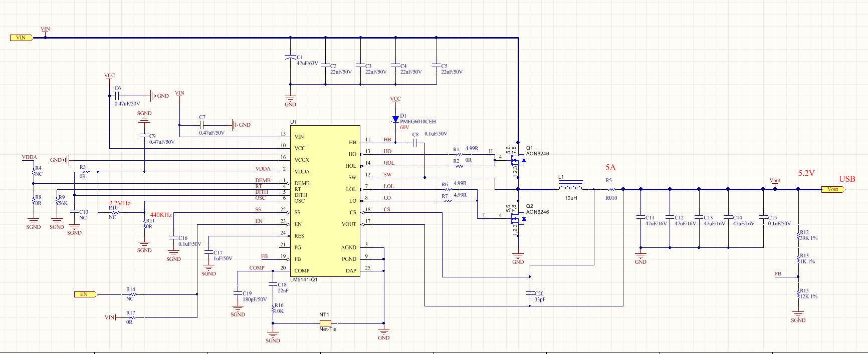Screen dimensions: 868x354
Task: Click the DEMB pin name on U1
Action: pyautogui.click(x=302, y=184)
